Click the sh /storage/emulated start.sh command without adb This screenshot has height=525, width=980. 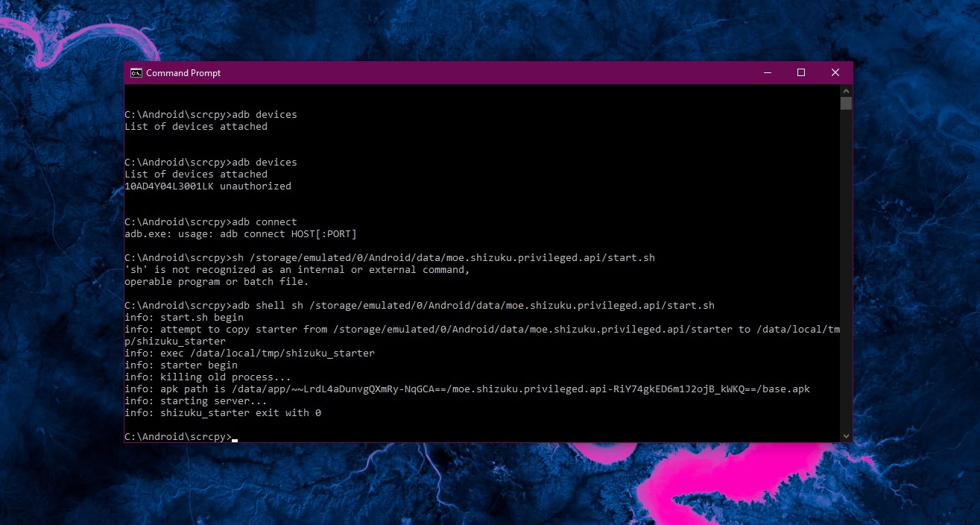pyautogui.click(x=390, y=258)
